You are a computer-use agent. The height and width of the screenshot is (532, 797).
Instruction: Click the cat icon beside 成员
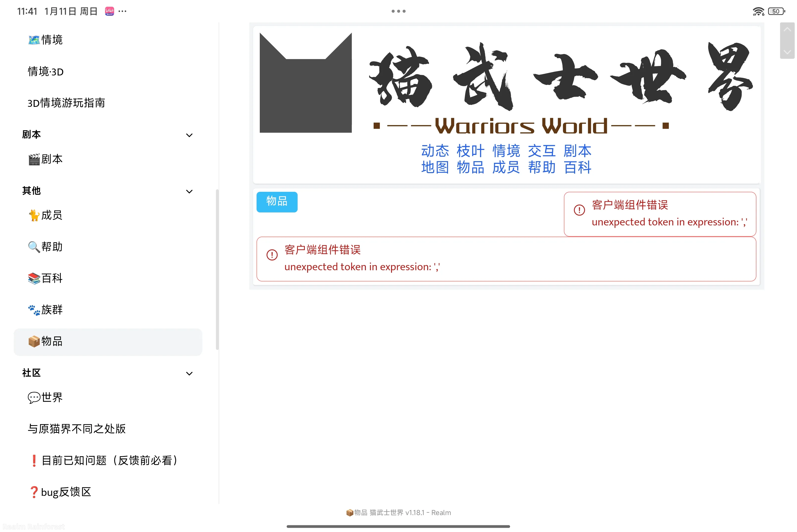coord(34,215)
